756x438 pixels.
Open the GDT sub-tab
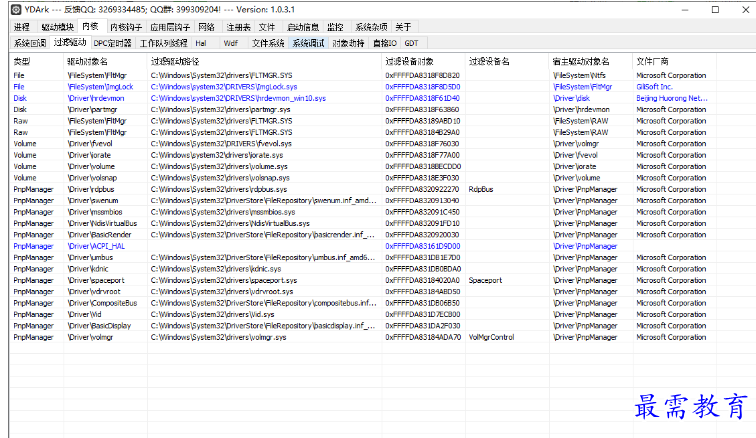[x=411, y=43]
